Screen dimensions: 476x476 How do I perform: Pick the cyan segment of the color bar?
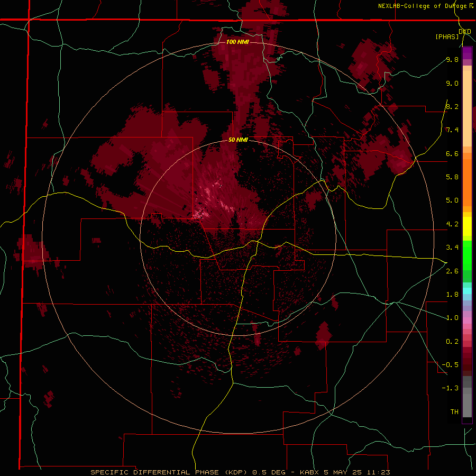[x=467, y=291]
